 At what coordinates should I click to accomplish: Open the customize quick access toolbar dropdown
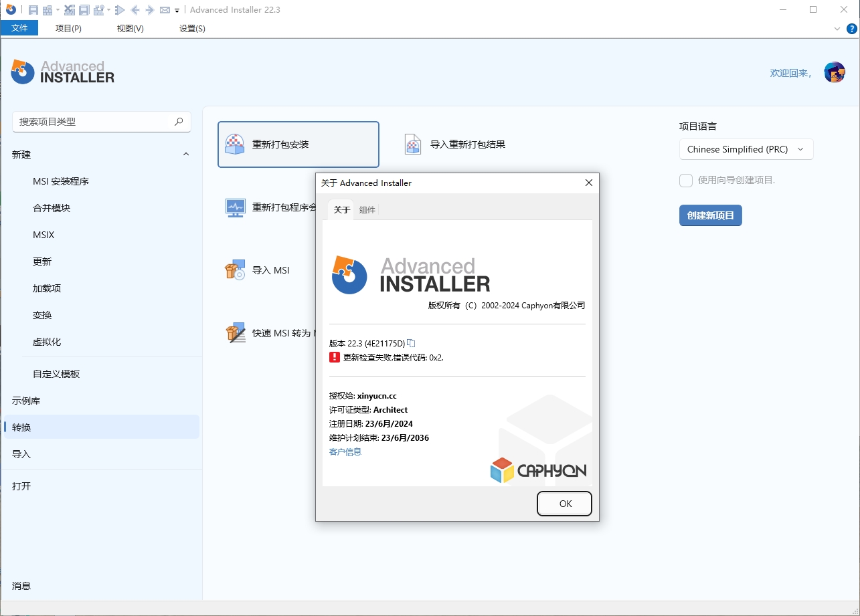point(177,11)
